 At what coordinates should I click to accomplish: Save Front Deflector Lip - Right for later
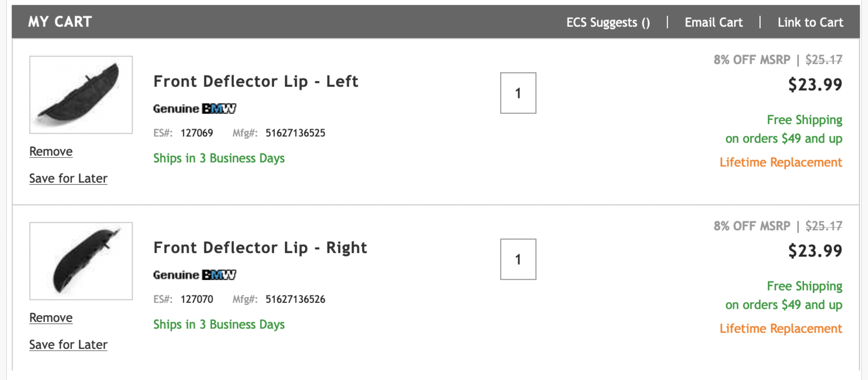[x=68, y=345]
